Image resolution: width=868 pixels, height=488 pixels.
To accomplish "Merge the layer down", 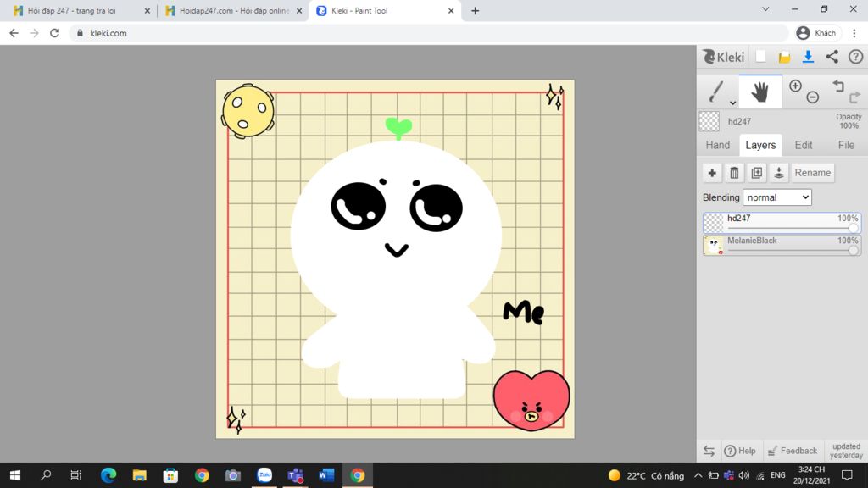I will 779,173.
